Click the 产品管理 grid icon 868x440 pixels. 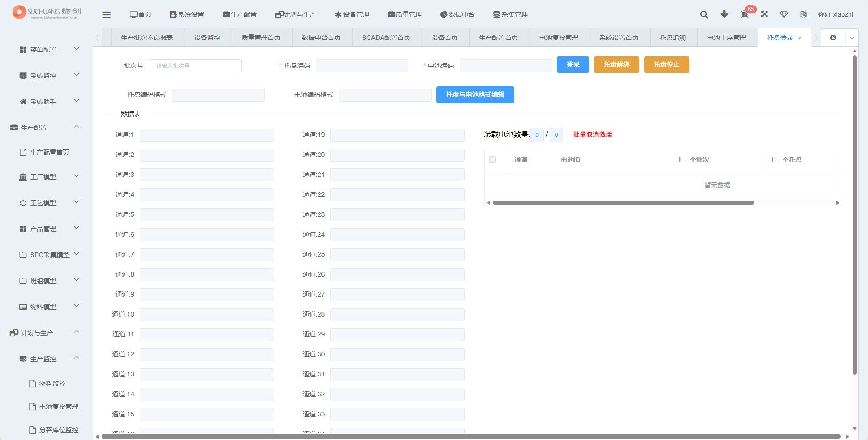[x=23, y=229]
